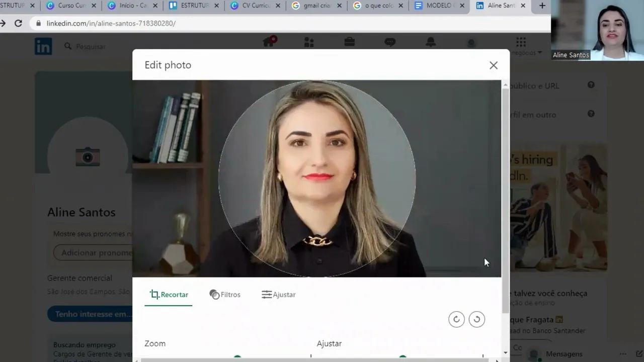The width and height of the screenshot is (644, 362).
Task: Click the Edit photo dialog vertical scrollbar
Action: point(505,201)
